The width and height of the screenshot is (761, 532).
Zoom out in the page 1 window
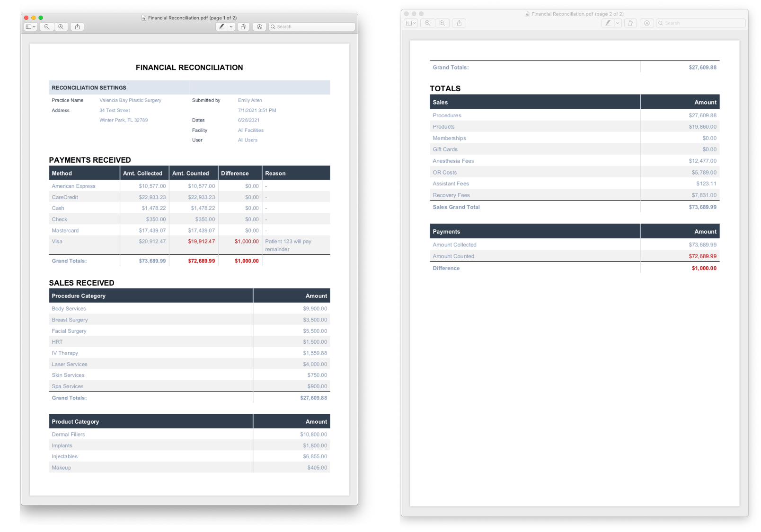click(x=46, y=27)
